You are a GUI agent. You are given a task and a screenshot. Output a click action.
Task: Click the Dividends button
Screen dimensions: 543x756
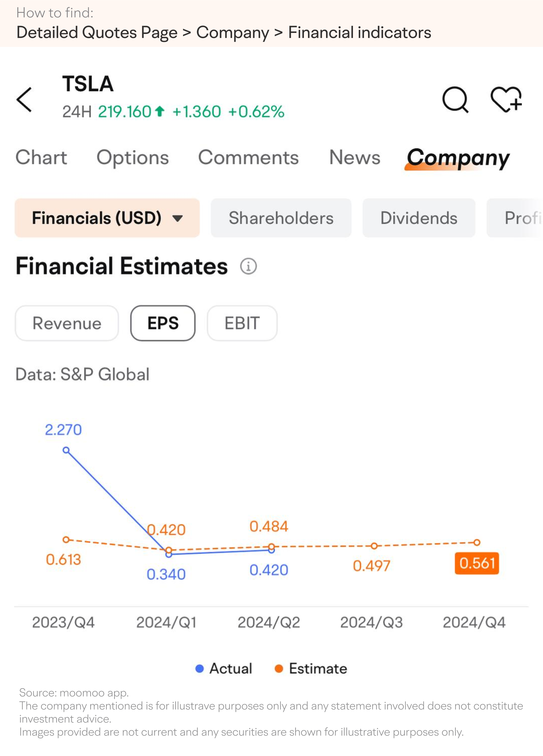(419, 218)
